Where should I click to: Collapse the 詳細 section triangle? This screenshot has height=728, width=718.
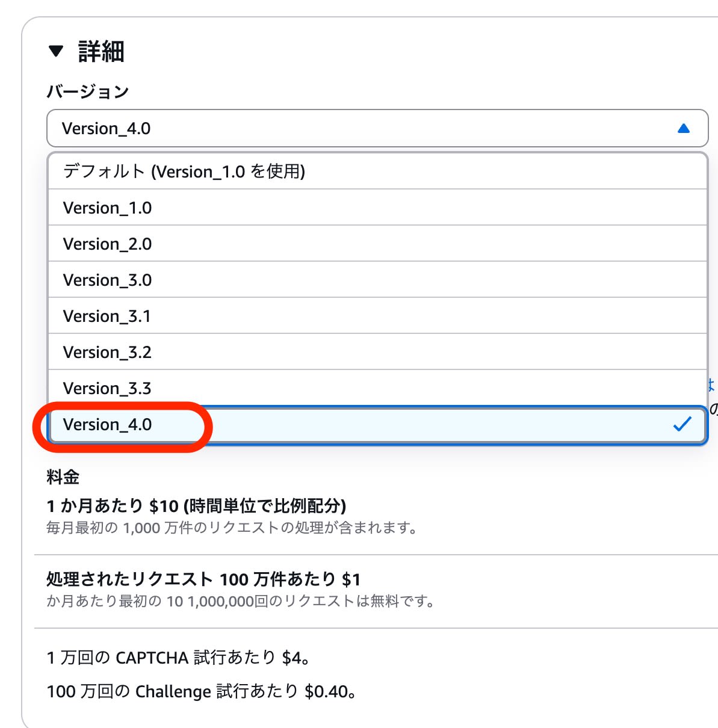tap(56, 52)
